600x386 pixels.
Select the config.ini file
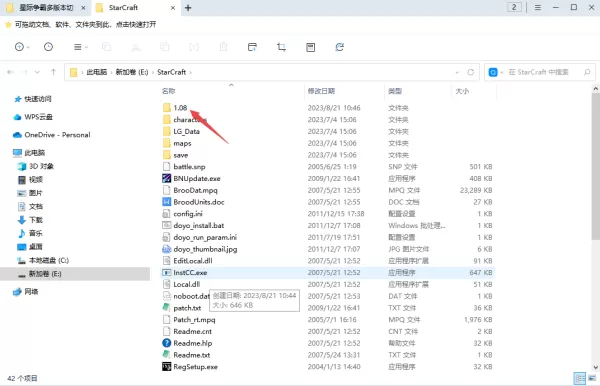tap(188, 214)
